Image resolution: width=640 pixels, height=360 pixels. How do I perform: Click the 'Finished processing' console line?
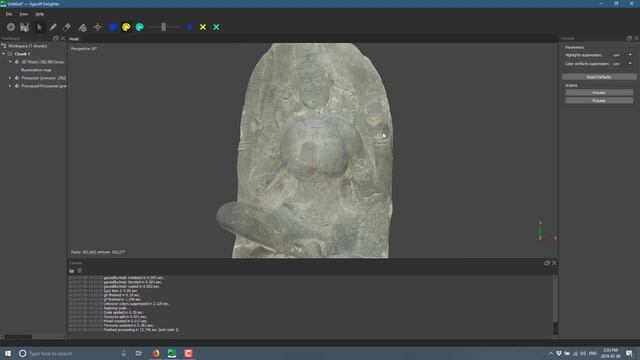coord(141,330)
